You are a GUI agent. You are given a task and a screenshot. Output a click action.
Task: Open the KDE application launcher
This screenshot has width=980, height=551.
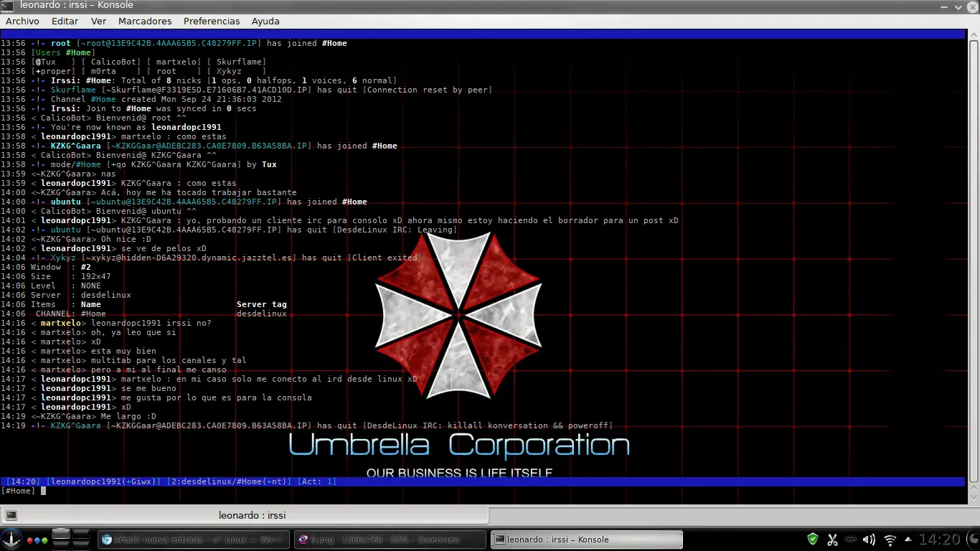click(11, 539)
